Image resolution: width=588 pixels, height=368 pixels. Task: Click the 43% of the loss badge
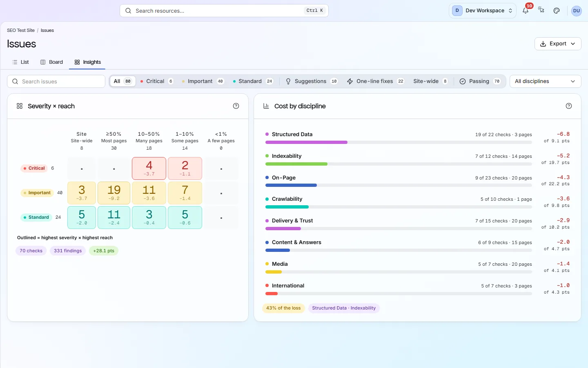click(283, 308)
